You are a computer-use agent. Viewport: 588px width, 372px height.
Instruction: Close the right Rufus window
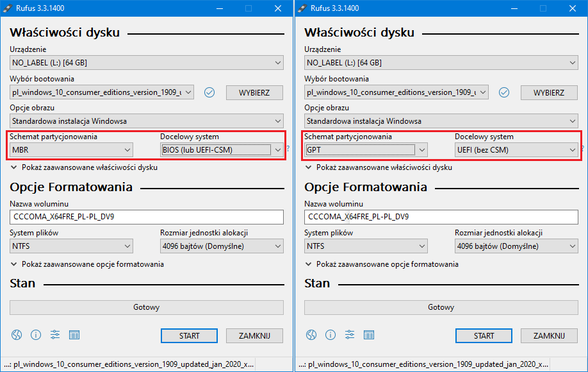pyautogui.click(x=573, y=8)
